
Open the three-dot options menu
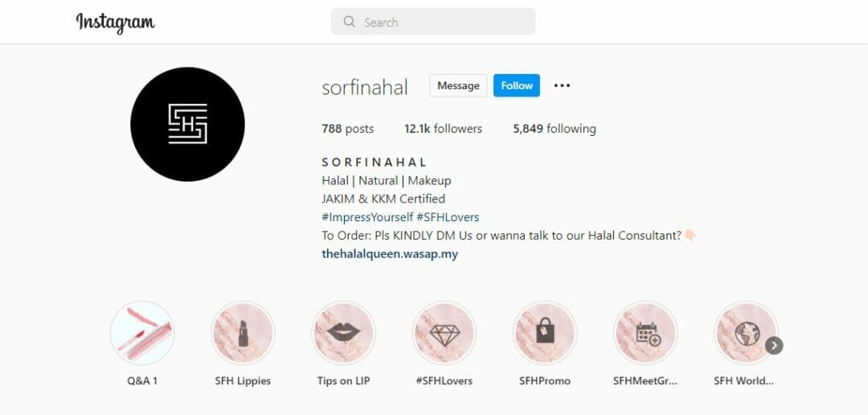point(562,85)
